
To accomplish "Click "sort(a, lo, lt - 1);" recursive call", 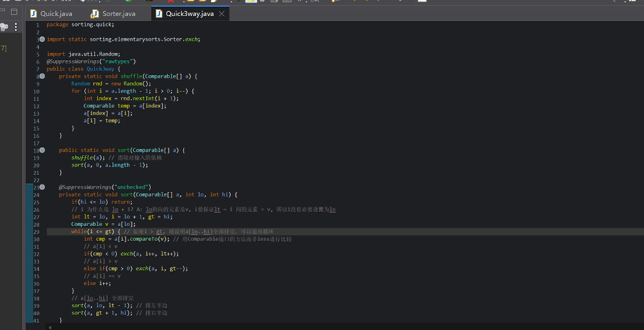I will (102, 306).
